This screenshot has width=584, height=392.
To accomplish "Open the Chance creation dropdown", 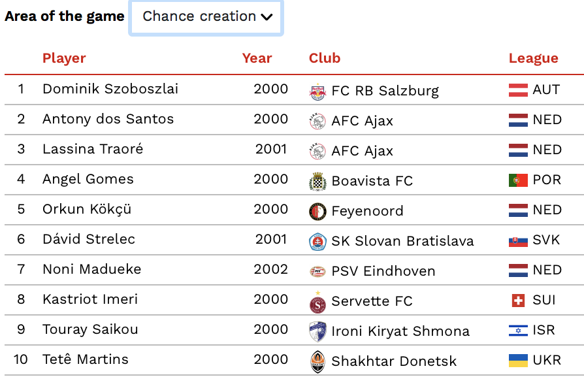I will click(x=206, y=17).
